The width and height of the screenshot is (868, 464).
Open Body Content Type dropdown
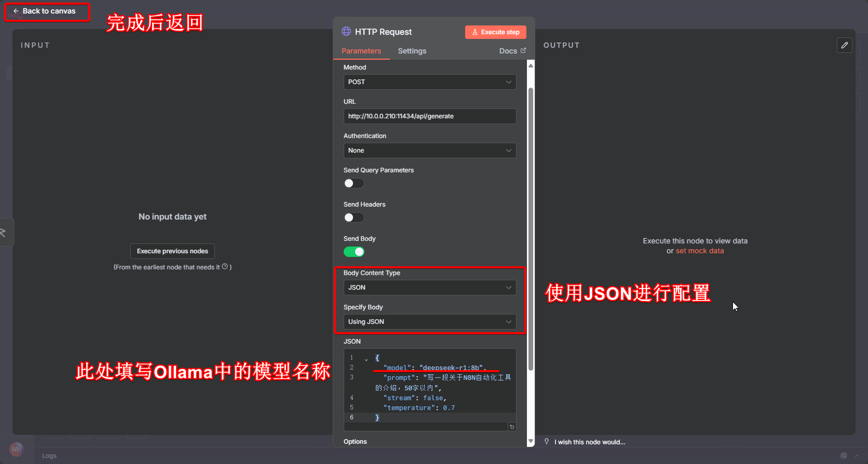(x=429, y=288)
